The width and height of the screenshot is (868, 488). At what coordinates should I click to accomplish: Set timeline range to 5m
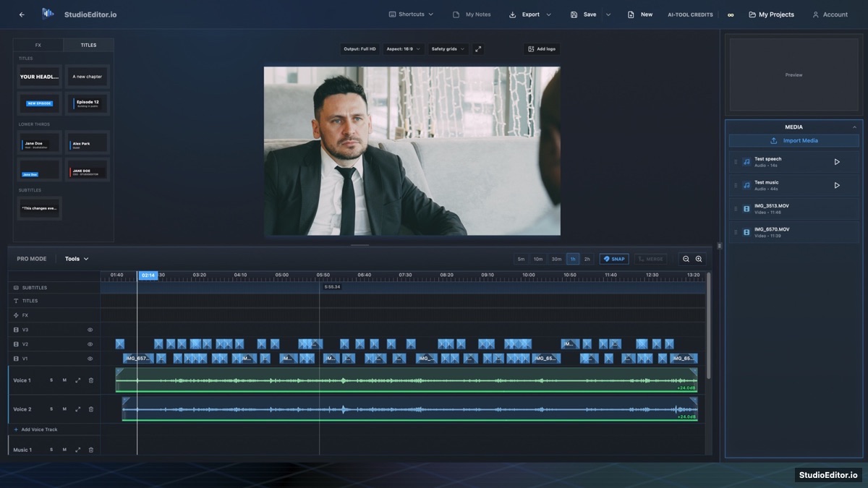click(x=521, y=259)
